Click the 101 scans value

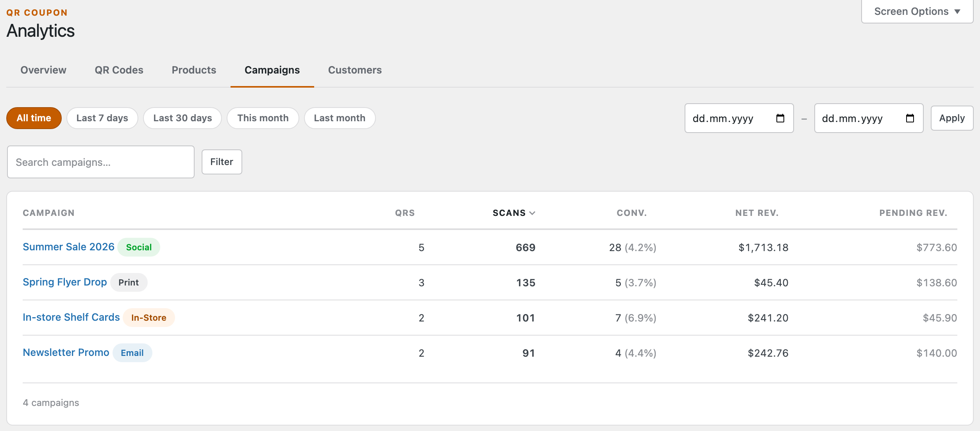tap(526, 318)
